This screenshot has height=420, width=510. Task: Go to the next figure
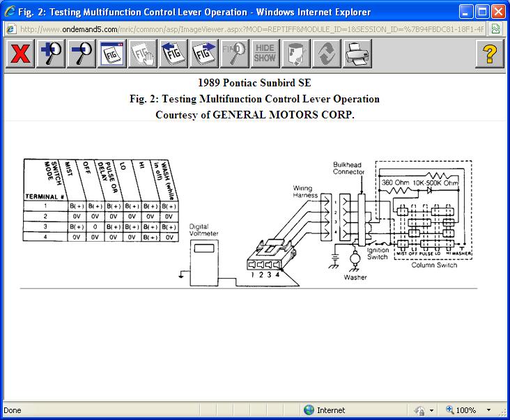click(203, 54)
